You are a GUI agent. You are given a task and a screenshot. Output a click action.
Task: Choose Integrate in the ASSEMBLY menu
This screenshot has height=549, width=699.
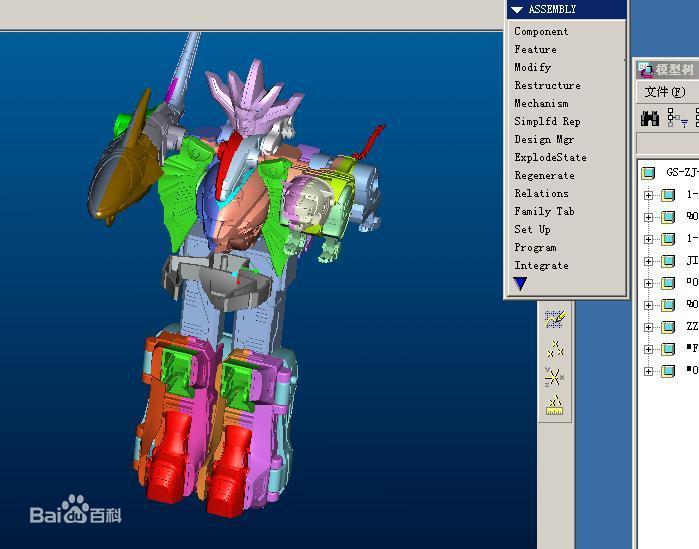tap(541, 266)
